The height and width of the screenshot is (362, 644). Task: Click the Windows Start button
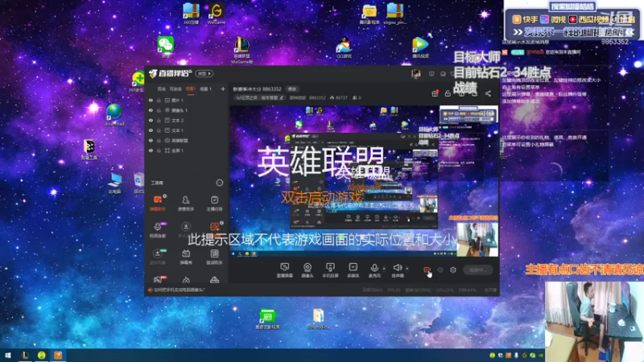pos(8,356)
